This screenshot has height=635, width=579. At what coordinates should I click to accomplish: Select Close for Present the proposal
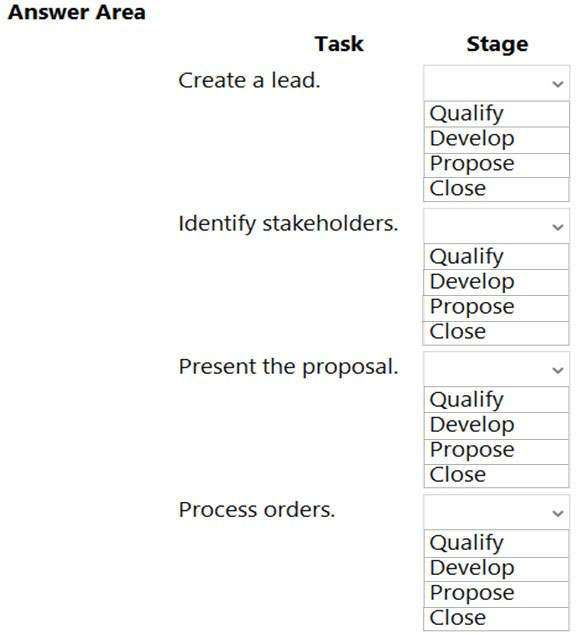click(x=496, y=476)
